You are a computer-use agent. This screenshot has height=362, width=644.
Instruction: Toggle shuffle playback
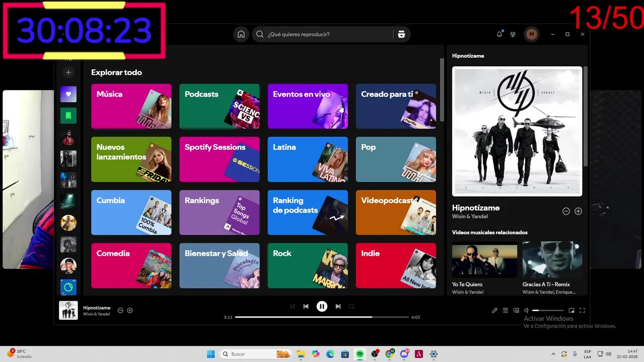tap(292, 306)
